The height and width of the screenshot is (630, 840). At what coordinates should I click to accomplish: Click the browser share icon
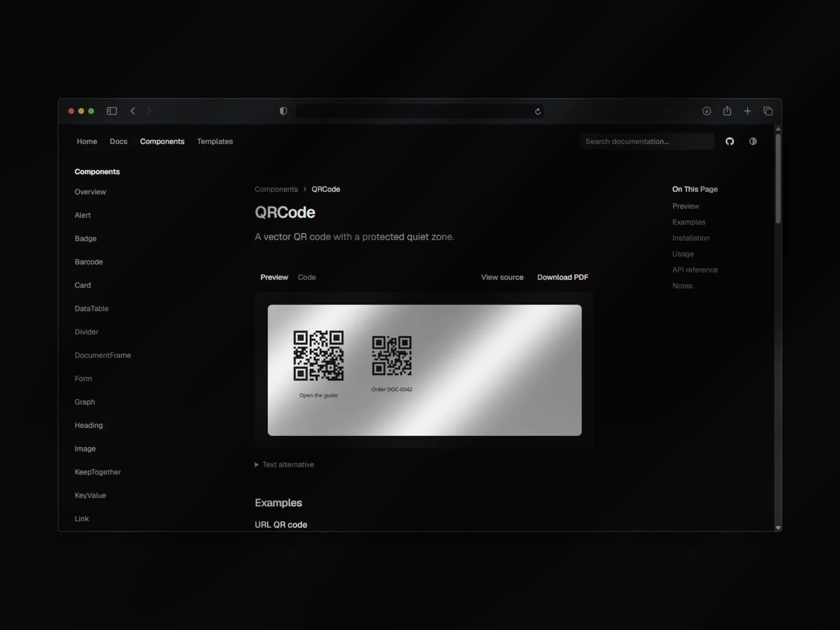tap(727, 111)
